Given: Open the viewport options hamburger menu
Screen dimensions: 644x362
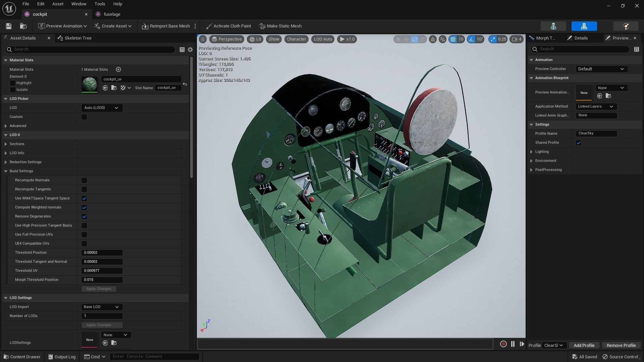Looking at the screenshot, I should point(203,39).
